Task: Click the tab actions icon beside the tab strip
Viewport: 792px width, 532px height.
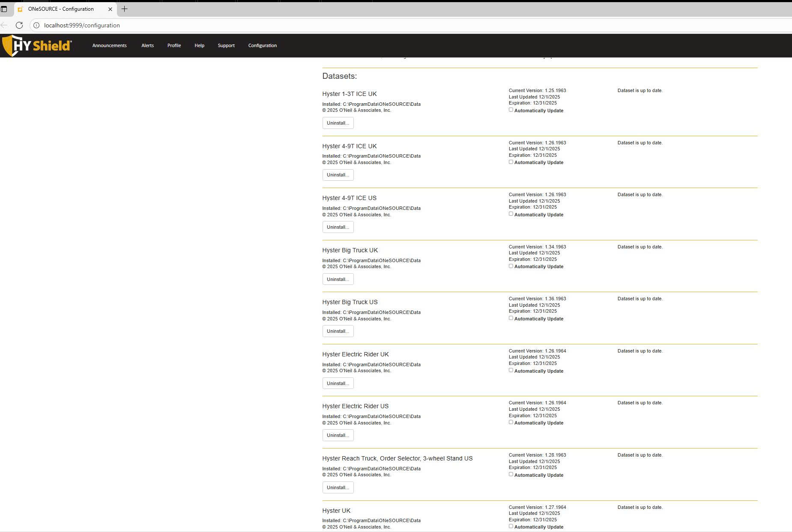Action: pyautogui.click(x=4, y=9)
